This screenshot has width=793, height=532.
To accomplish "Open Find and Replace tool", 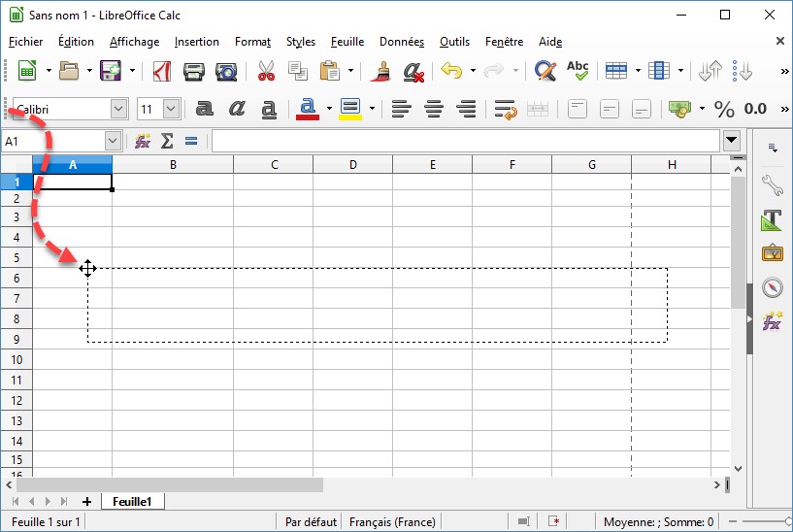I will point(545,71).
